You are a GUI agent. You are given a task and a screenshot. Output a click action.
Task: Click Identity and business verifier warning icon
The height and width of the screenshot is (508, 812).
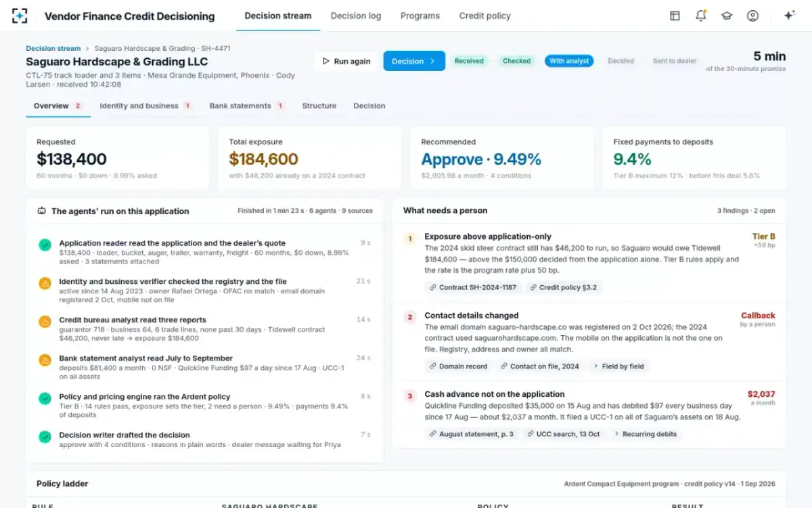click(45, 283)
